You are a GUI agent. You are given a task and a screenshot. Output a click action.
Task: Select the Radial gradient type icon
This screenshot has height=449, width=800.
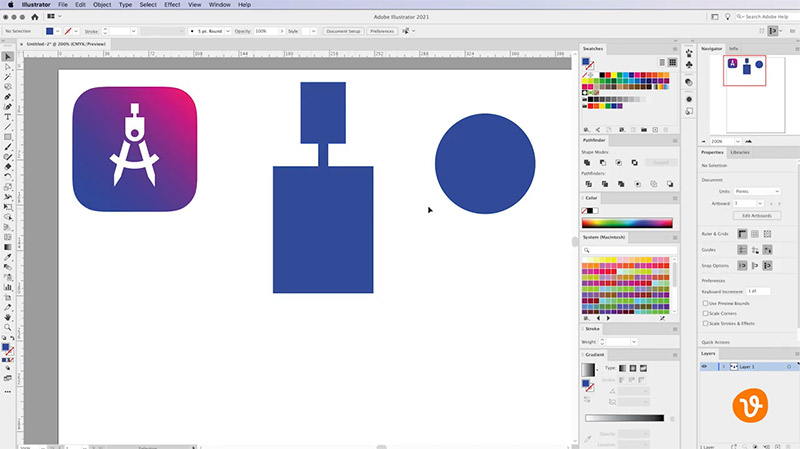tap(633, 368)
